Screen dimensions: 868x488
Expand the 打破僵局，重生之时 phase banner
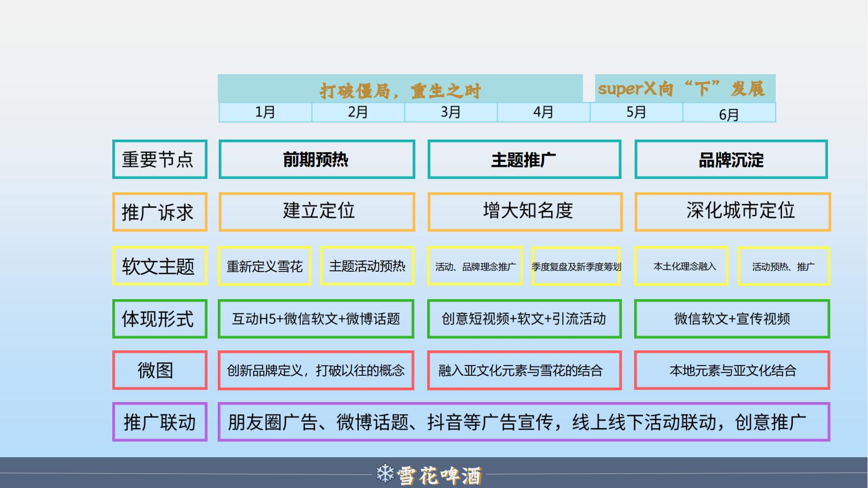pos(400,89)
